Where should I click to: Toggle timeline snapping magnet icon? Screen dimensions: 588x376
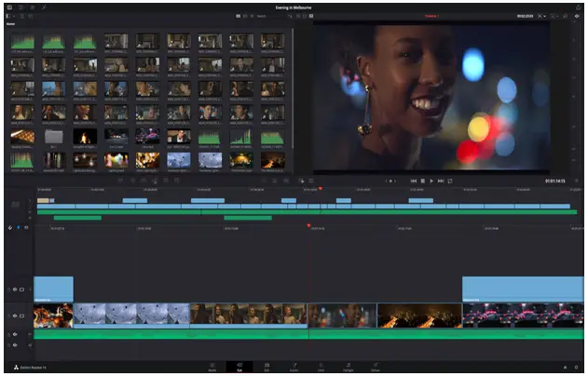point(10,227)
